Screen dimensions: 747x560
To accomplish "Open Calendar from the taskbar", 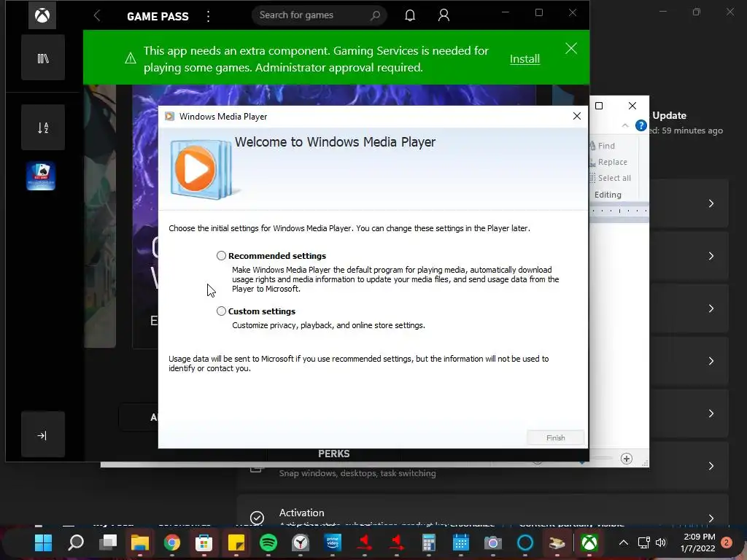I will click(x=461, y=542).
